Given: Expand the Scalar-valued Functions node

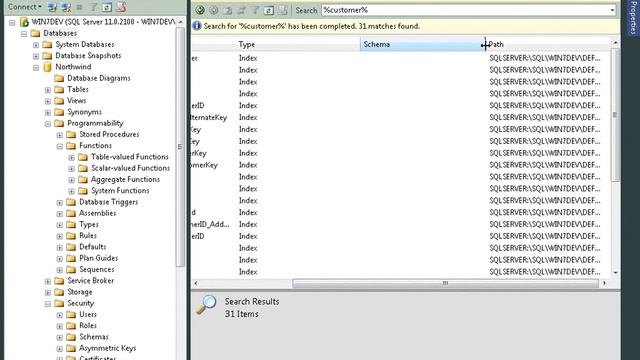Looking at the screenshot, I should pyautogui.click(x=71, y=169).
